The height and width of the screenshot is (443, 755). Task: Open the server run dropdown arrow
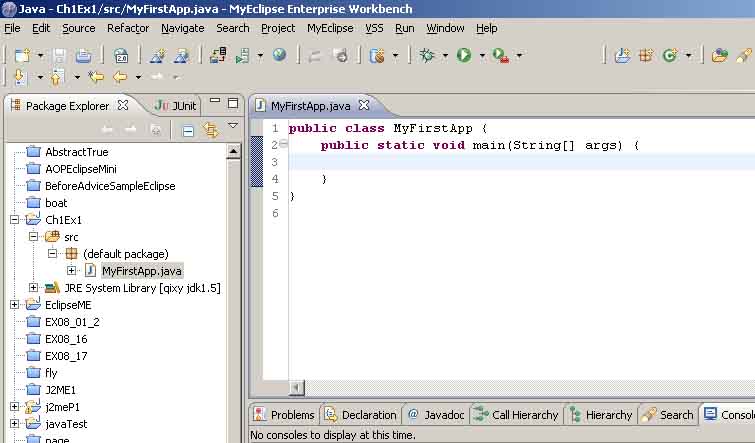(x=260, y=56)
